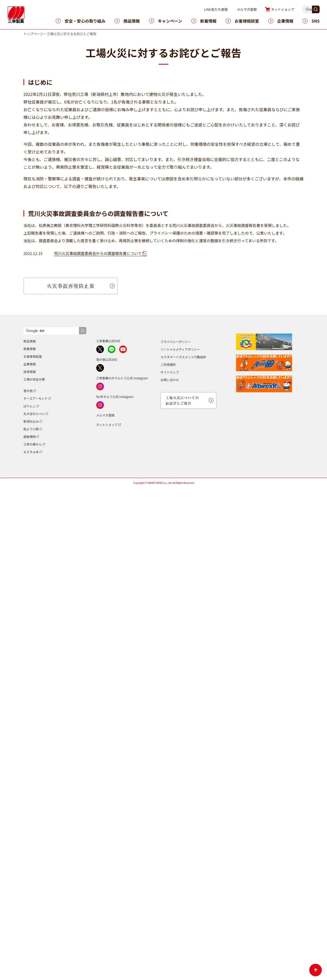Click external-link icon beside もちきゅあ
327x980 pixels.
click(x=41, y=452)
